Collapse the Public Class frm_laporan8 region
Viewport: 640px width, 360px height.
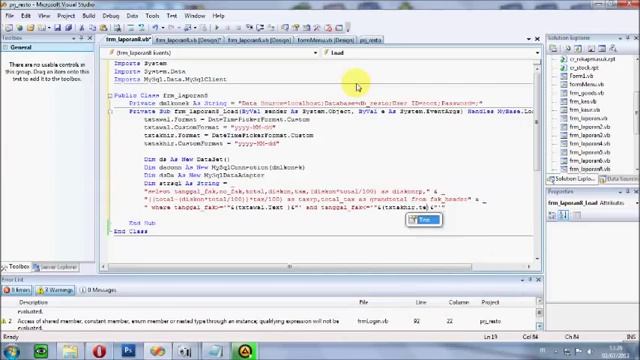110,96
